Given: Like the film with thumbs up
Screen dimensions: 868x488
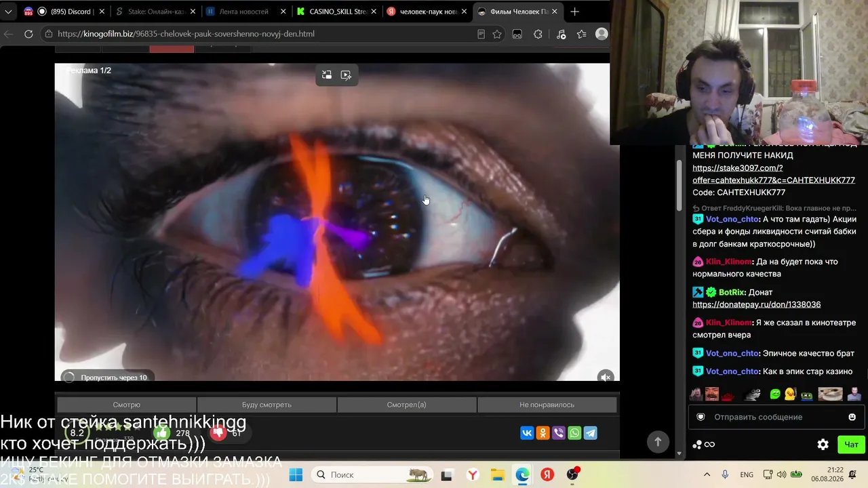Looking at the screenshot, I should coord(161,432).
